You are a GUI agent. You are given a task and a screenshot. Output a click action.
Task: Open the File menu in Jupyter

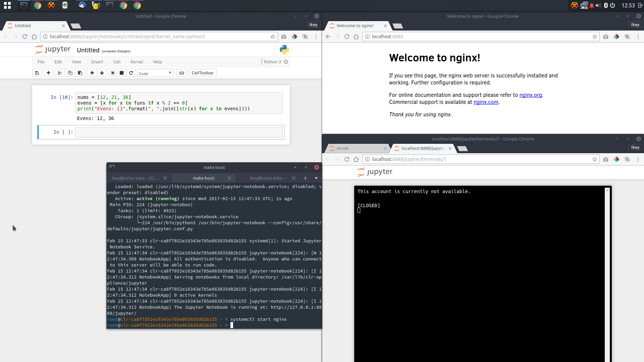[41, 62]
